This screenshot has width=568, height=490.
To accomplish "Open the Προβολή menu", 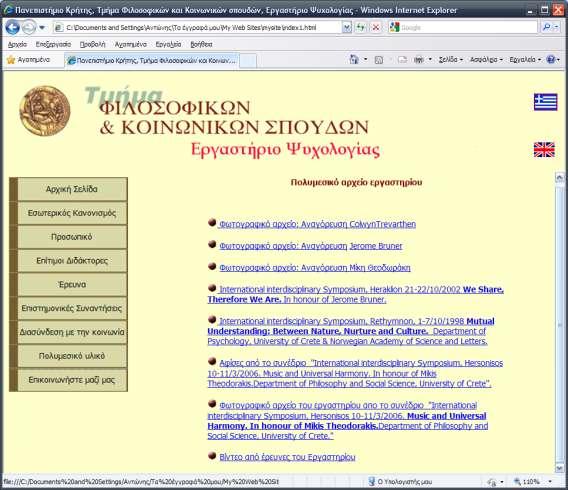I will [92, 44].
